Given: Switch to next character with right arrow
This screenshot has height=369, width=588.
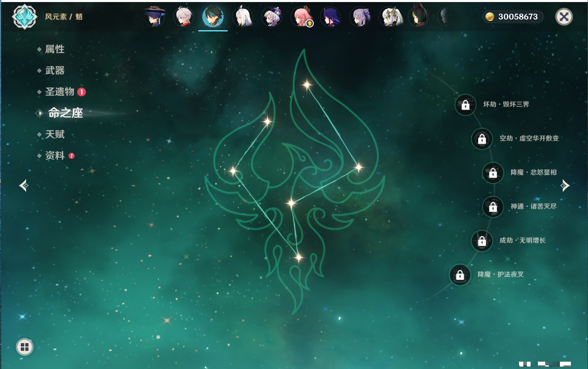Looking at the screenshot, I should tap(565, 186).
